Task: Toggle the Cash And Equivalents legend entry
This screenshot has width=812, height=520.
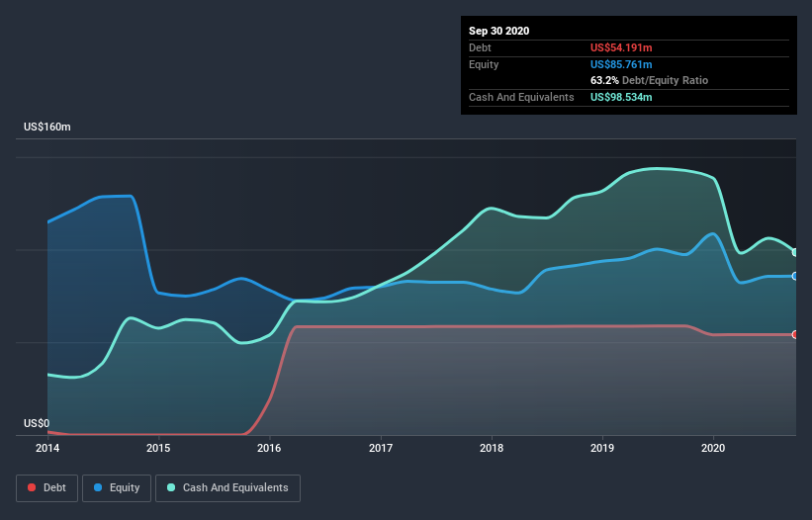Action: 227,488
